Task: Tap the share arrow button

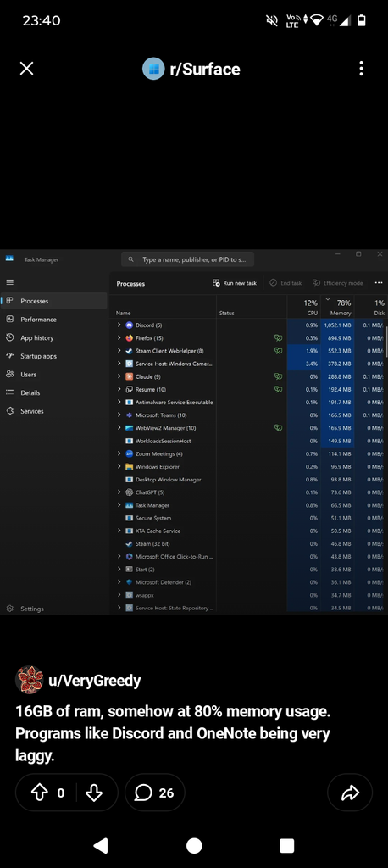Action: (350, 793)
